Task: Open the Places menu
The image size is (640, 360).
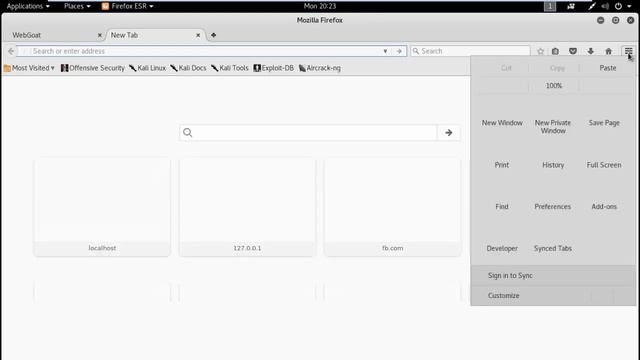Action: [x=77, y=6]
